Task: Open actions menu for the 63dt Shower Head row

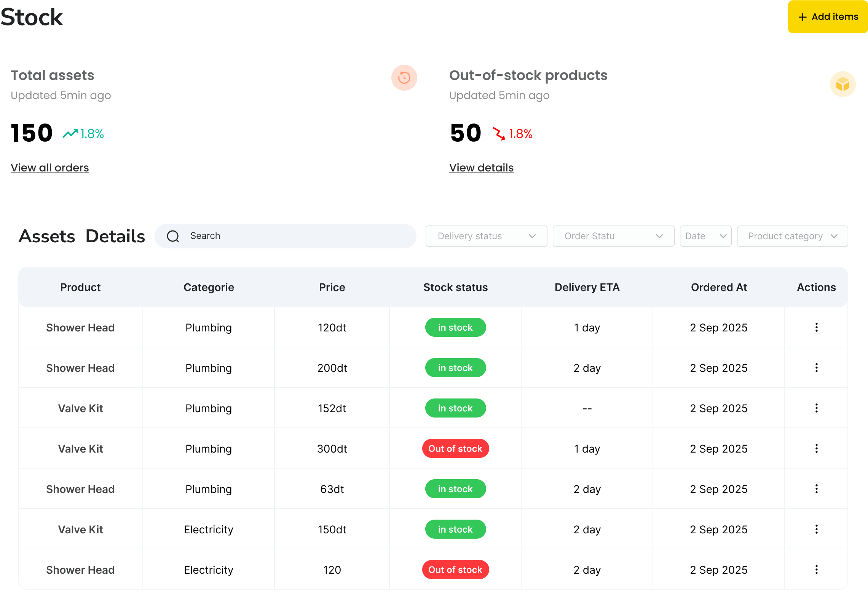Action: pos(816,489)
